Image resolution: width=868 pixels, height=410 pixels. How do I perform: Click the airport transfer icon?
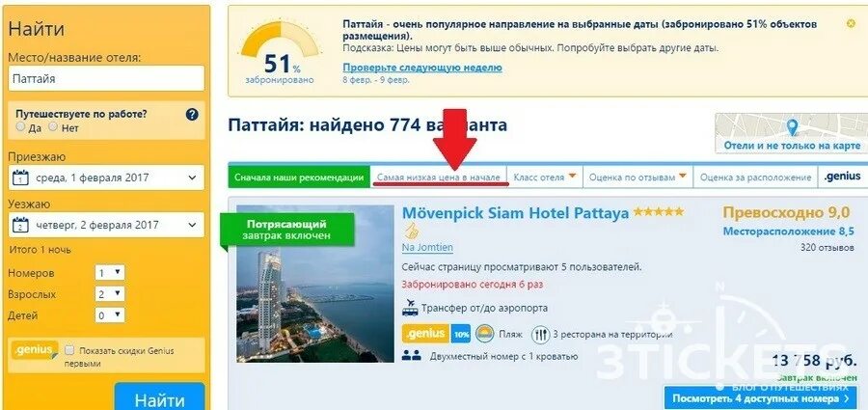tap(410, 308)
